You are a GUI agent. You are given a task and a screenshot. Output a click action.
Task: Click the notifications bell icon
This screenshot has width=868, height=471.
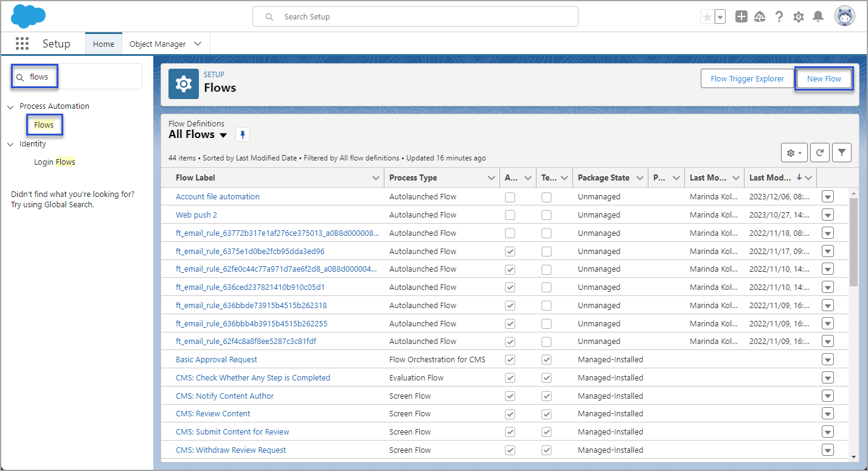pyautogui.click(x=818, y=17)
